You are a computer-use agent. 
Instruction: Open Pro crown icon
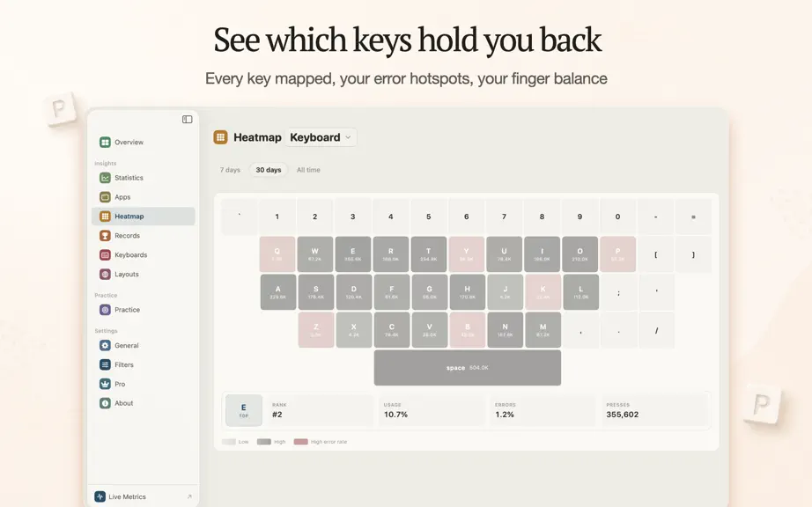coord(105,384)
